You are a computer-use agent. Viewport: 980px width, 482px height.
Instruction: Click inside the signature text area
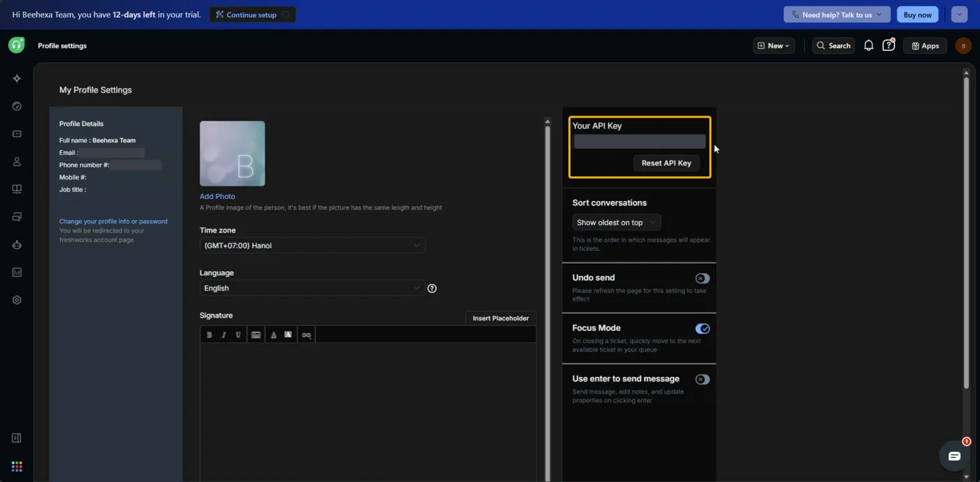click(368, 412)
